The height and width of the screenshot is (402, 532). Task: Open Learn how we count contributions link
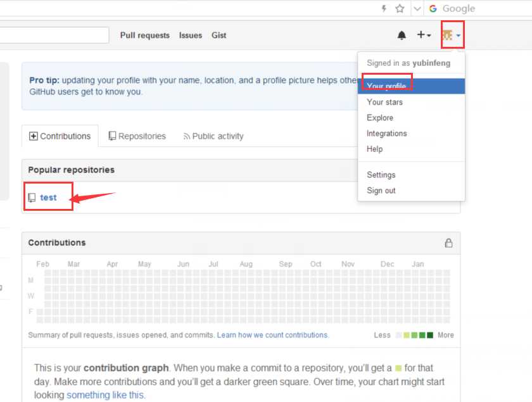(x=273, y=335)
